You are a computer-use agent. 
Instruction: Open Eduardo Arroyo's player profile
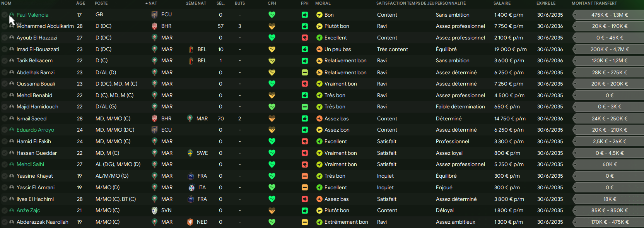click(x=35, y=130)
